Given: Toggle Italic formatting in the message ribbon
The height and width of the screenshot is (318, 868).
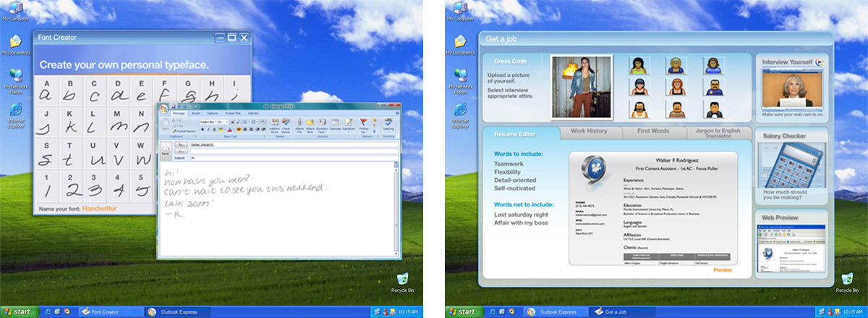Looking at the screenshot, I should pyautogui.click(x=208, y=130).
